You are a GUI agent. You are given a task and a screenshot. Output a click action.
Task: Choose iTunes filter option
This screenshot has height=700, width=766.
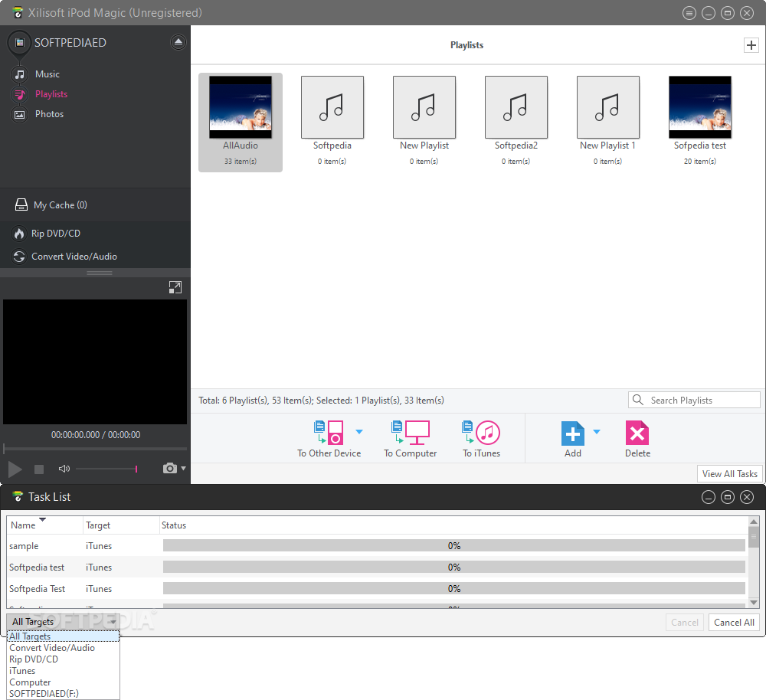click(64, 671)
